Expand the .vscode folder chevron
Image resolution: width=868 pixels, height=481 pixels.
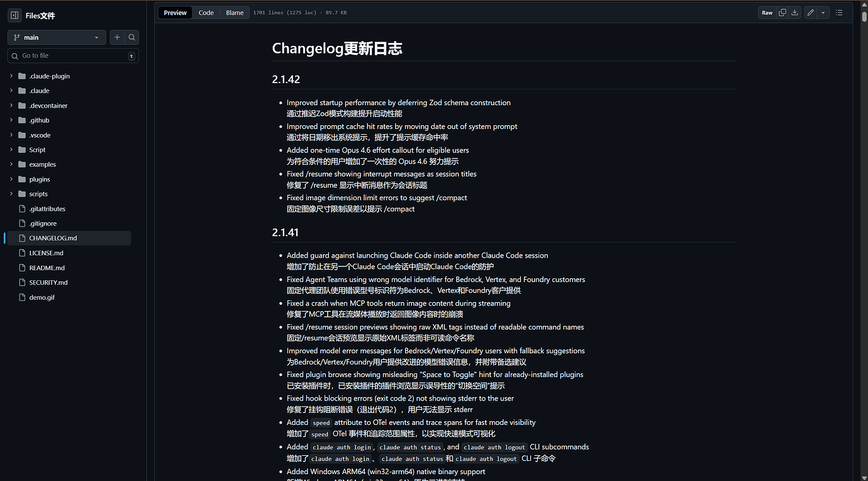coord(11,135)
